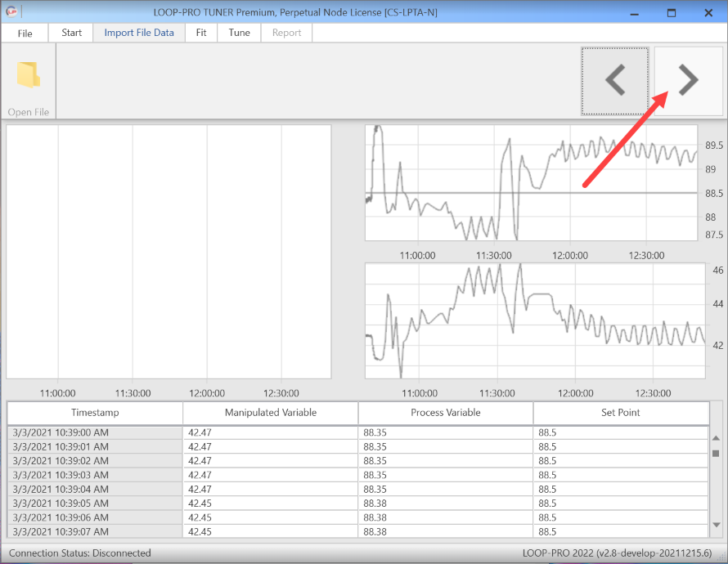This screenshot has height=564, width=728.
Task: Click the Manipulated Variable column header
Action: pyautogui.click(x=271, y=413)
